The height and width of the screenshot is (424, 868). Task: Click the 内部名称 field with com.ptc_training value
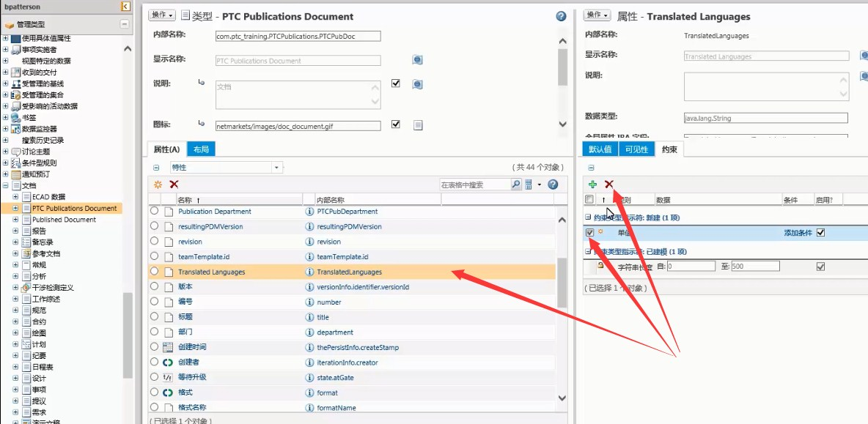tap(298, 37)
